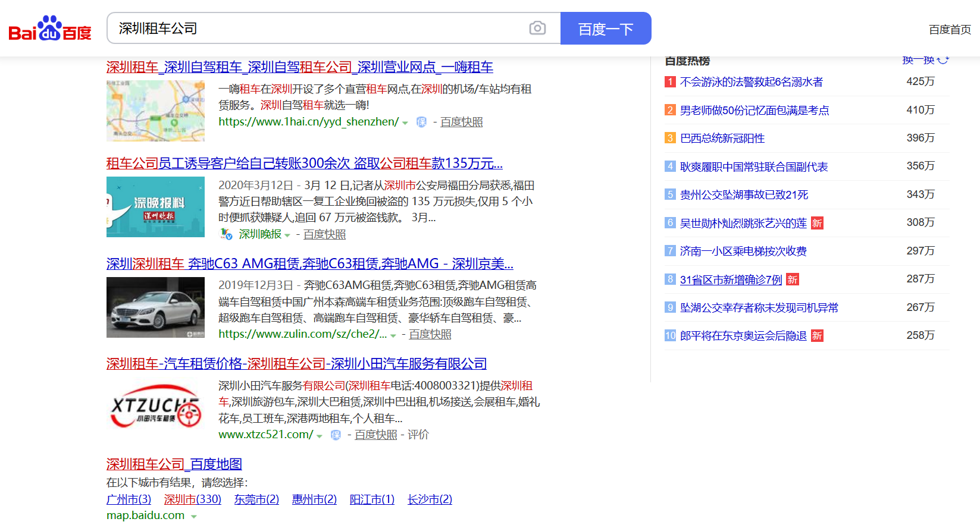Click the 深圳晚报 source icon
The image size is (980, 525).
pos(226,234)
